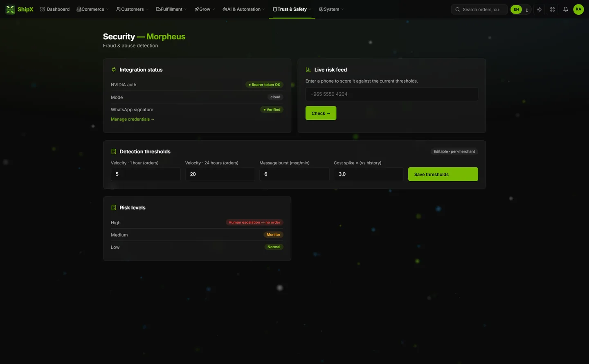The image size is (589, 364).
Task: Click the Message burst msg/min field
Action: 294,174
